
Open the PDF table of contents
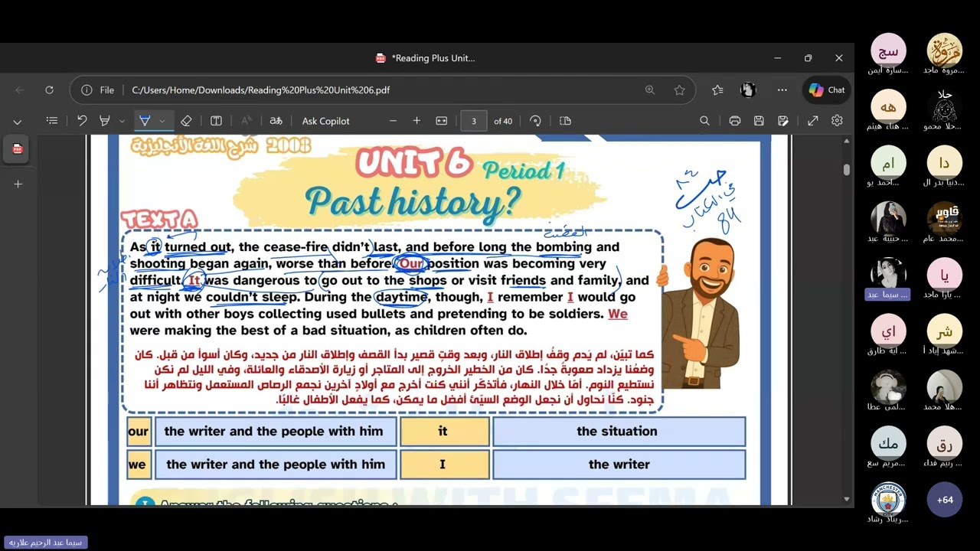point(52,121)
